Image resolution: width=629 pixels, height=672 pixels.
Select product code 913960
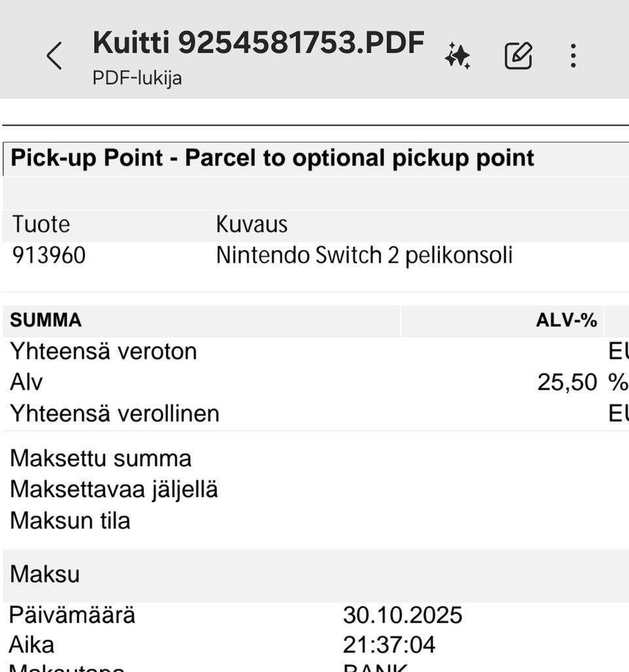48,255
